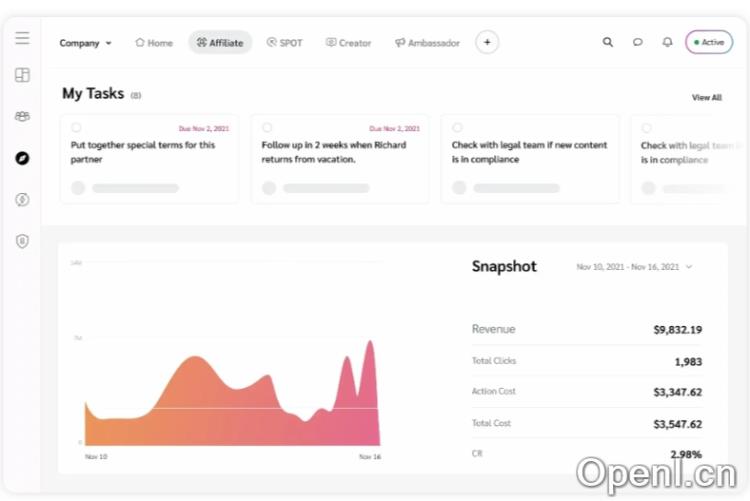
Task: Switch to the Creator tab
Action: tap(348, 43)
